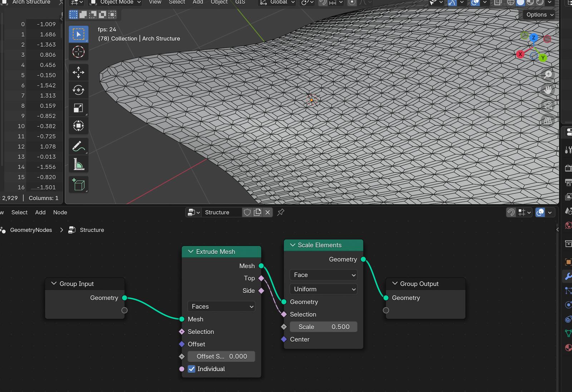Viewport: 572px width, 392px height.
Task: Pin the Structure node tree
Action: (x=281, y=212)
